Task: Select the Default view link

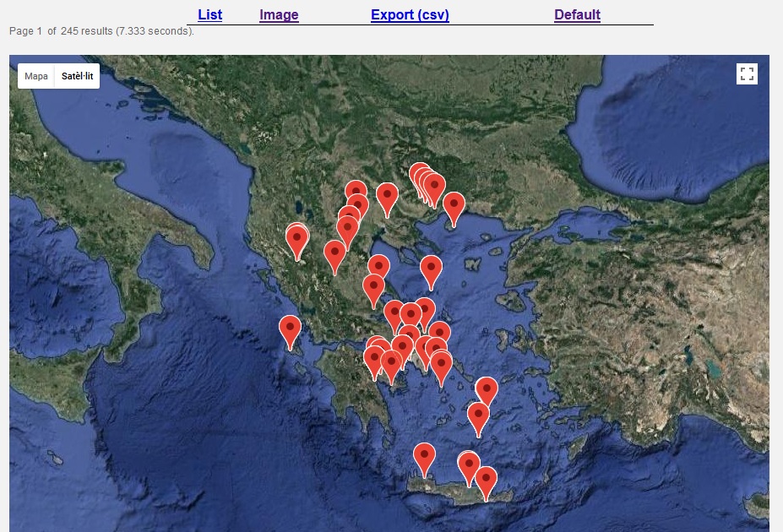Action: pyautogui.click(x=577, y=15)
